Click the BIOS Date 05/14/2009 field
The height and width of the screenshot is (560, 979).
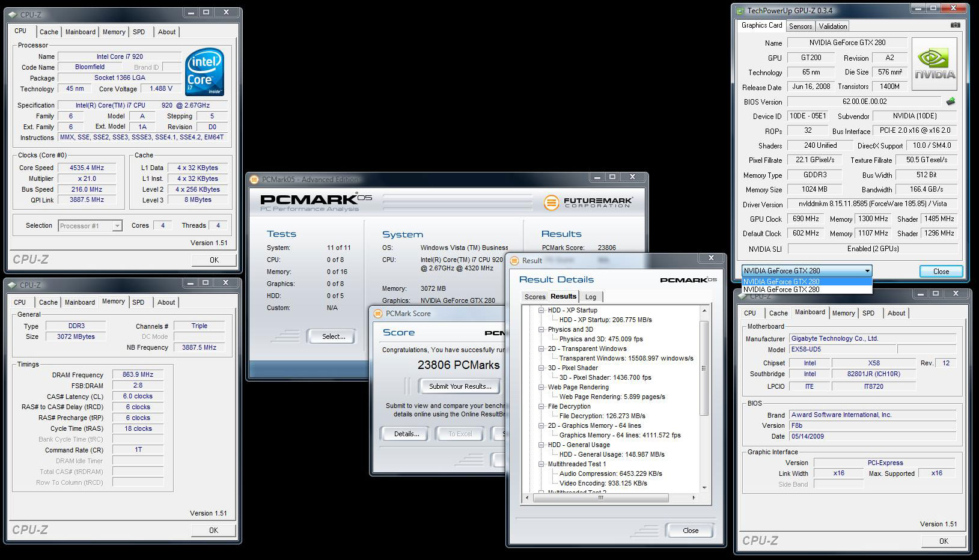pyautogui.click(x=873, y=437)
